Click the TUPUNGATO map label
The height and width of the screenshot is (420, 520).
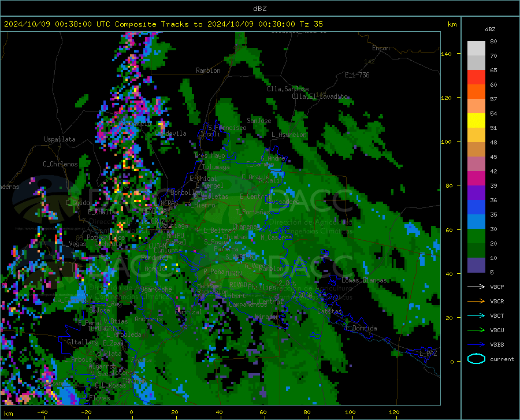point(103,329)
